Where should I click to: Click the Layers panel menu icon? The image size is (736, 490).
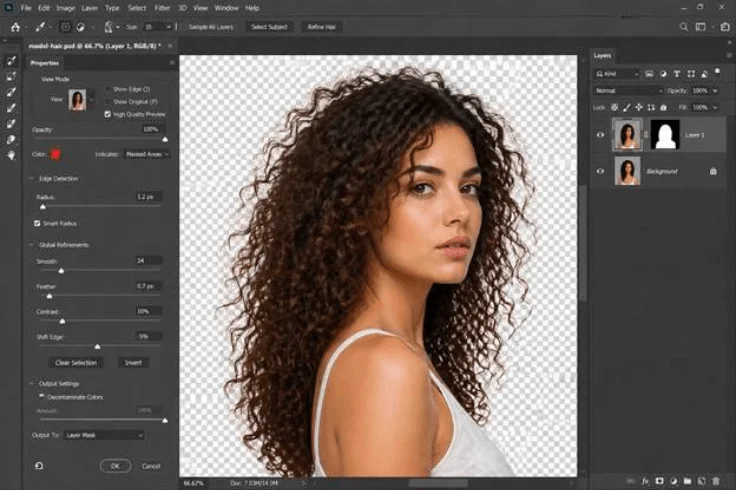click(729, 55)
